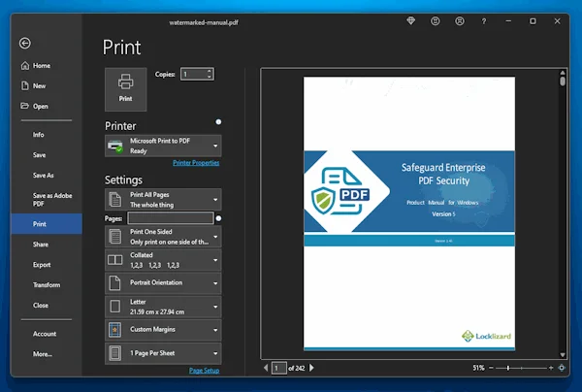
Task: Click the info dot beside the Printer heading
Action: click(x=218, y=121)
